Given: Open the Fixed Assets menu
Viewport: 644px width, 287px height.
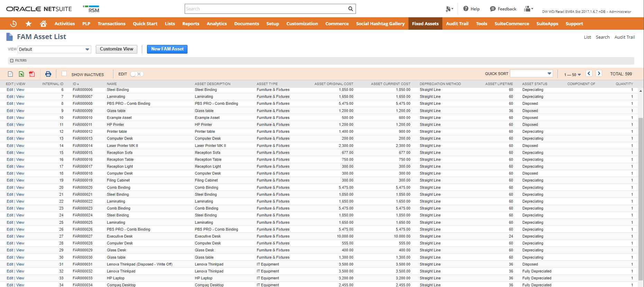Looking at the screenshot, I should coord(425,24).
